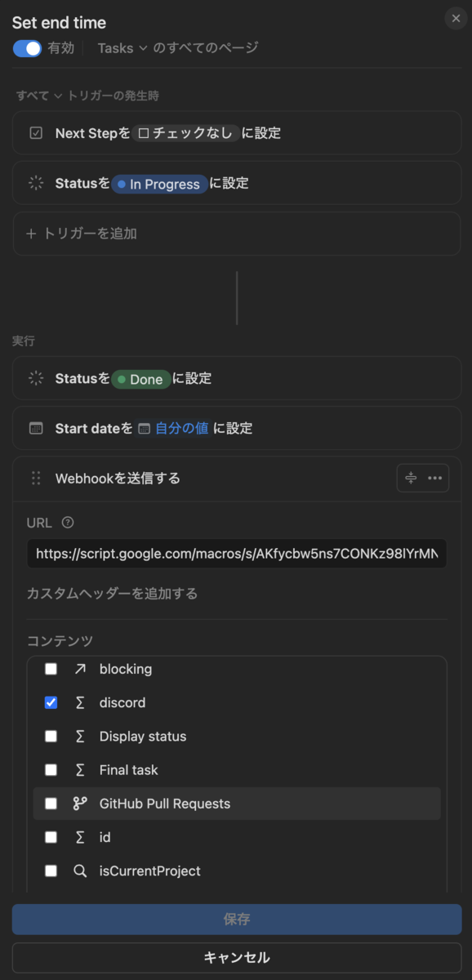Screen dimensions: 472x980
Task: Click the URL help question-mark icon
Action: tap(68, 523)
